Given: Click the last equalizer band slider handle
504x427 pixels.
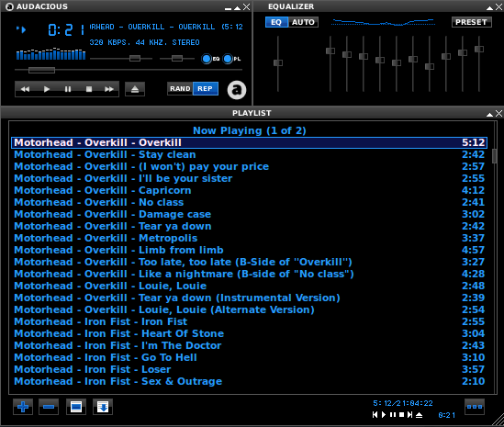Looking at the screenshot, I should [479, 49].
